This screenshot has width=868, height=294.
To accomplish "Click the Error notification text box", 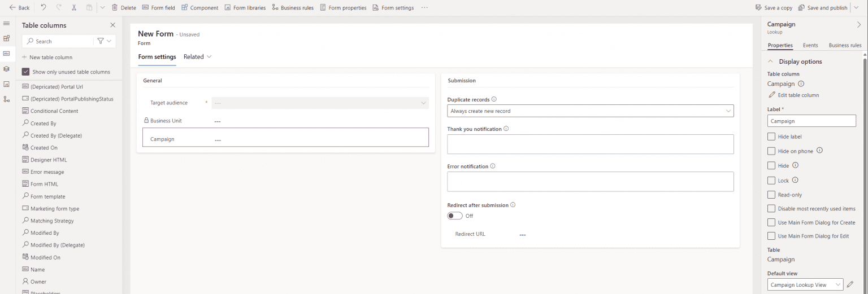I will coord(590,182).
